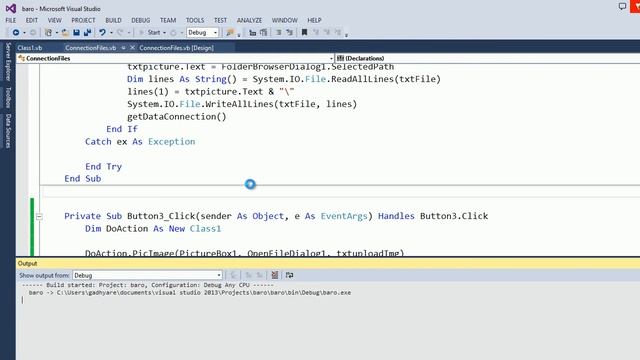640x360 pixels.
Task: Click the 'getDataConnection()' code line
Action: click(x=177, y=117)
